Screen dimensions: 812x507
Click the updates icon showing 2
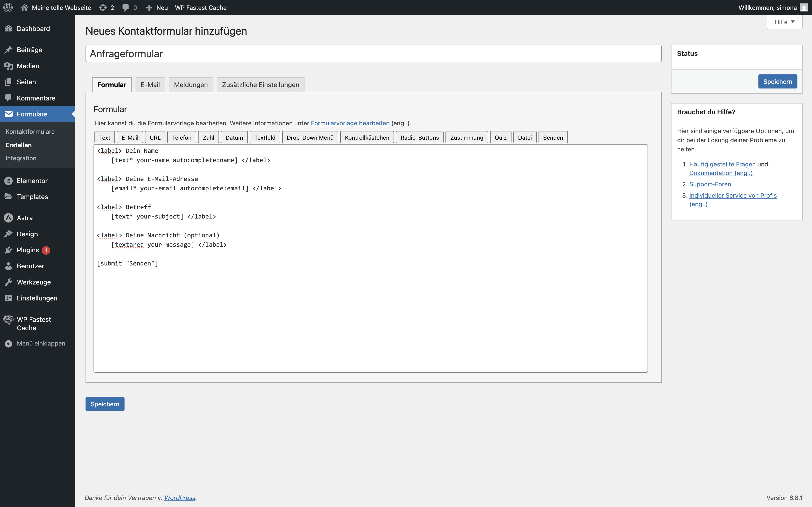pos(103,7)
